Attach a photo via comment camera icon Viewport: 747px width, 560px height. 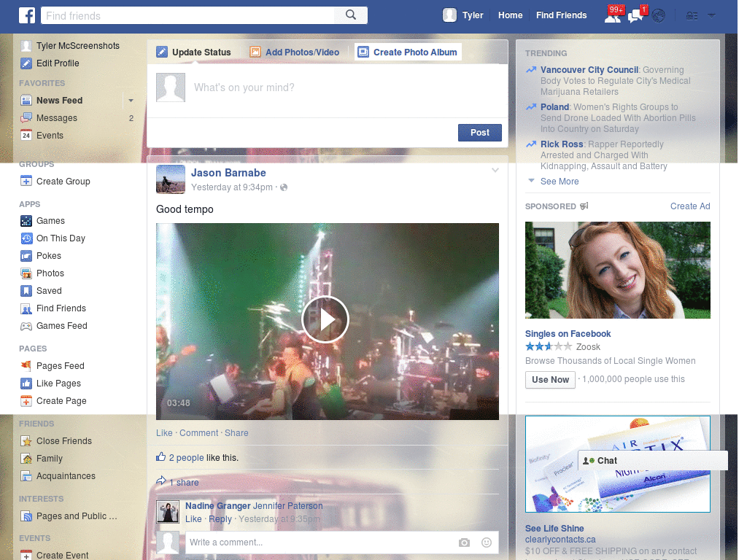464,542
